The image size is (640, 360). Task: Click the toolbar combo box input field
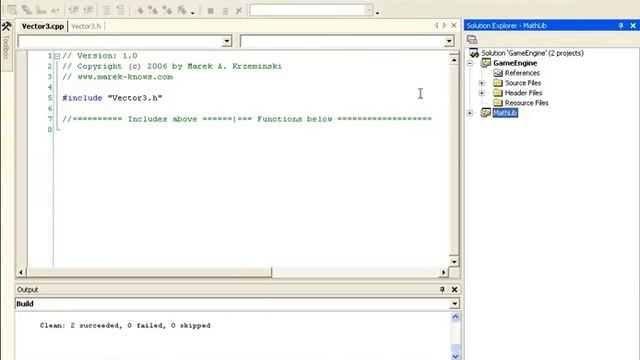(x=307, y=10)
